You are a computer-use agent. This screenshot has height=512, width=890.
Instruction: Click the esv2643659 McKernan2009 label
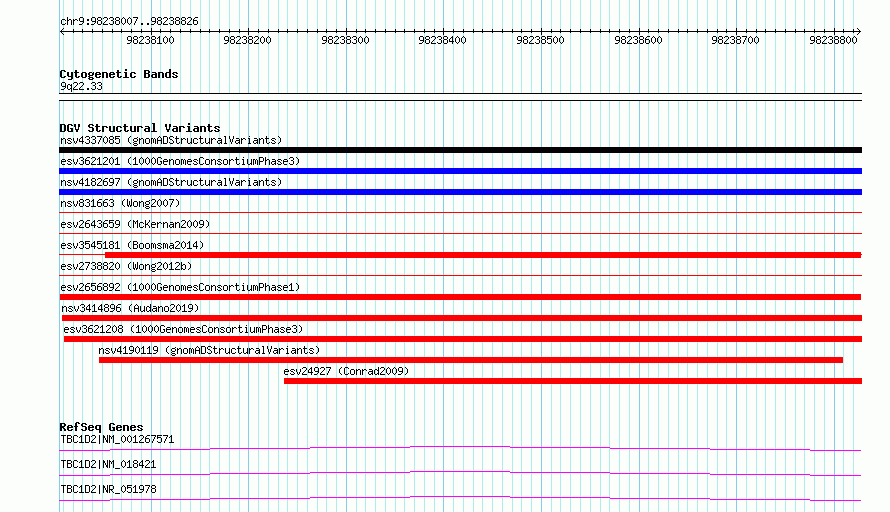coord(135,224)
